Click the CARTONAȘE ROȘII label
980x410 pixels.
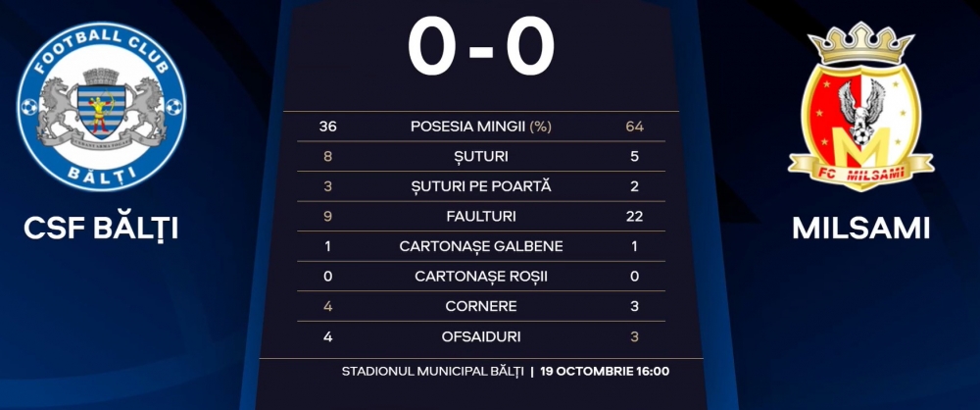click(x=481, y=277)
